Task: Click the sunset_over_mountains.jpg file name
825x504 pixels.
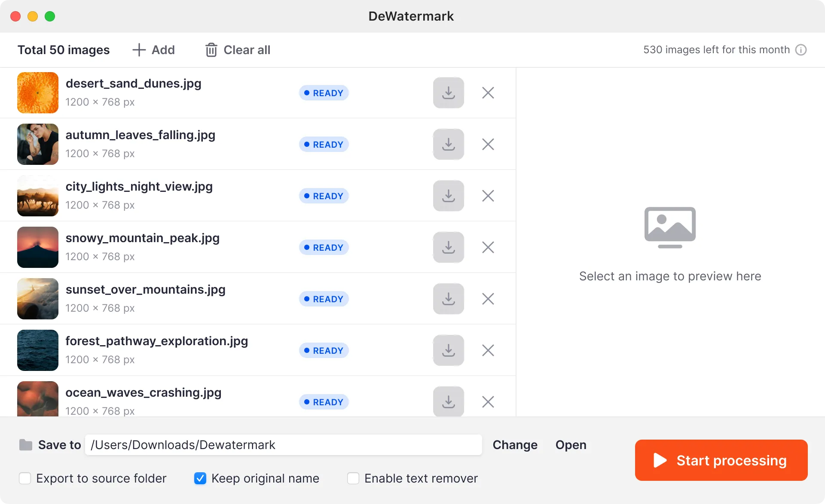Action: (145, 290)
